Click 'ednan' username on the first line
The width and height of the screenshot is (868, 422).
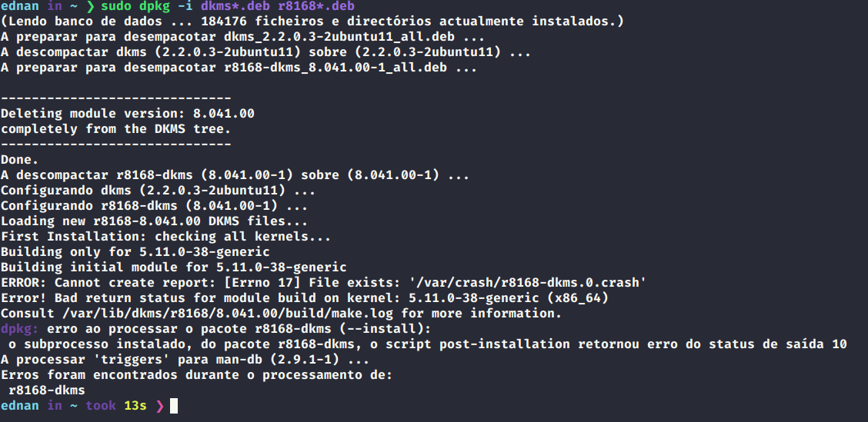coord(20,7)
